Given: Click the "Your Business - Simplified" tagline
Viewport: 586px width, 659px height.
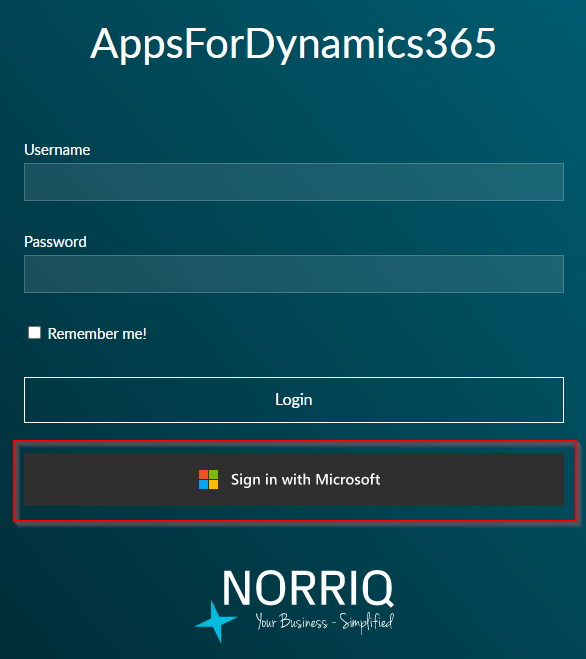Looking at the screenshot, I should point(325,622).
